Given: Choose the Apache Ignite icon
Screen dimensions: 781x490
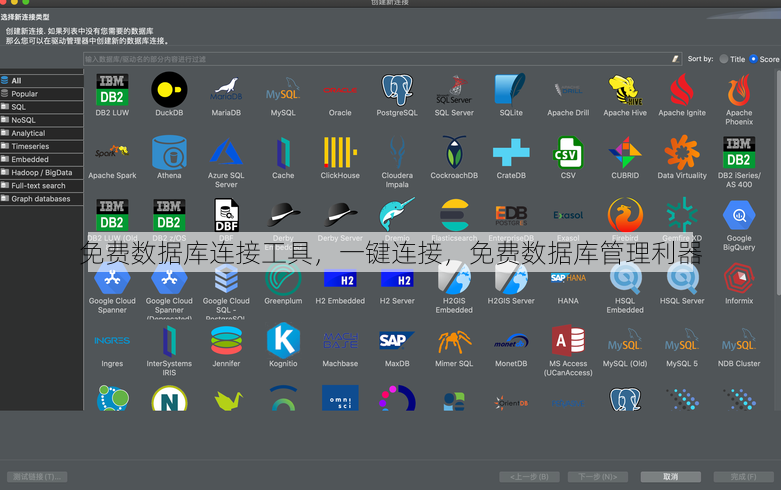Looking at the screenshot, I should (x=682, y=90).
